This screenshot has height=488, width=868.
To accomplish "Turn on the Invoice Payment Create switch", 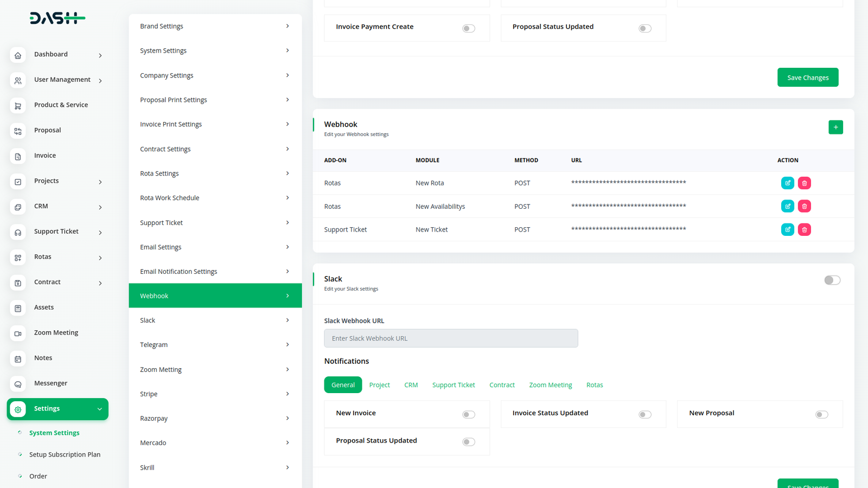I will 468,29.
